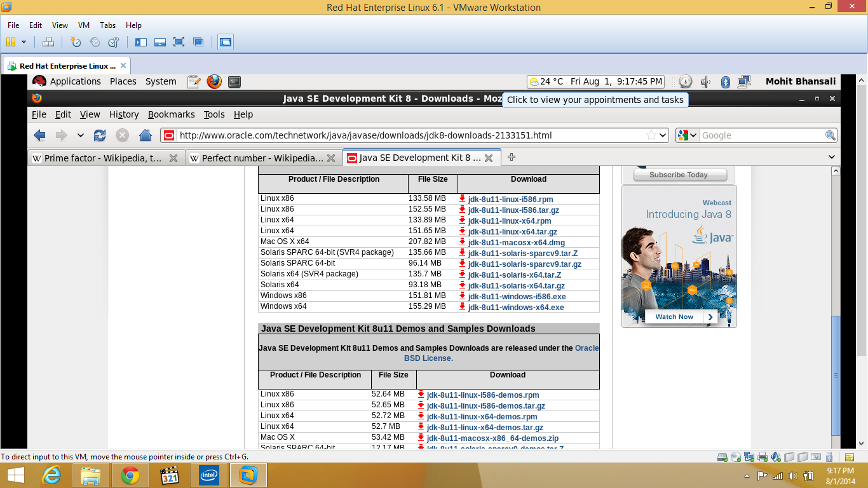Image resolution: width=868 pixels, height=488 pixels.
Task: Click the GNOME network connection icon
Action: coord(744,81)
